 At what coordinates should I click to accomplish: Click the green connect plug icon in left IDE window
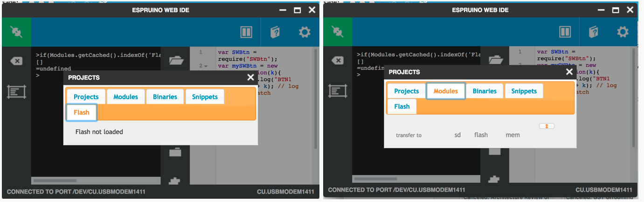(x=16, y=32)
